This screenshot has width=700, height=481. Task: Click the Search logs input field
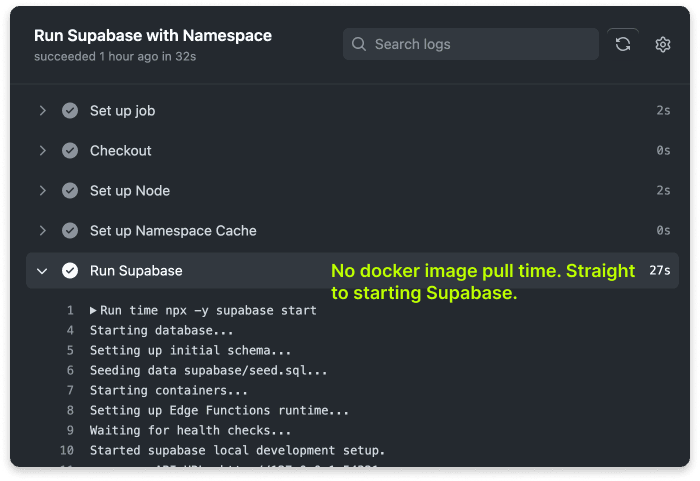pyautogui.click(x=471, y=44)
